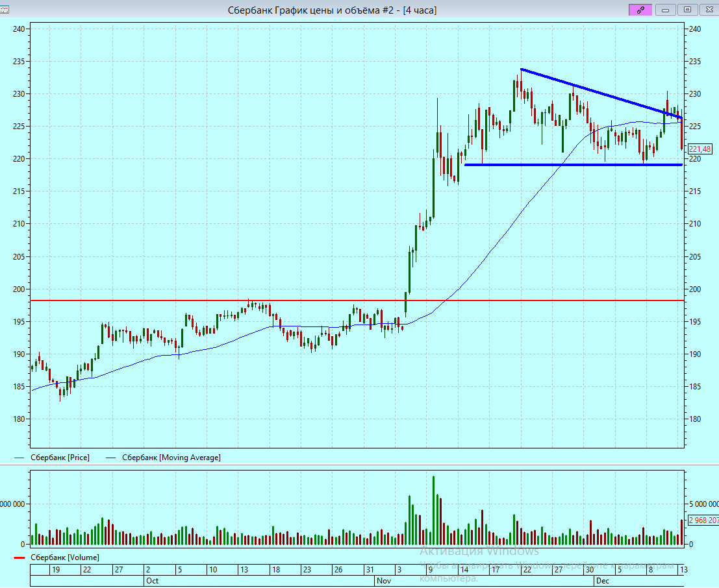Viewport: 719px width, 588px height.
Task: Click date label 14 on the time axis
Action: click(464, 570)
